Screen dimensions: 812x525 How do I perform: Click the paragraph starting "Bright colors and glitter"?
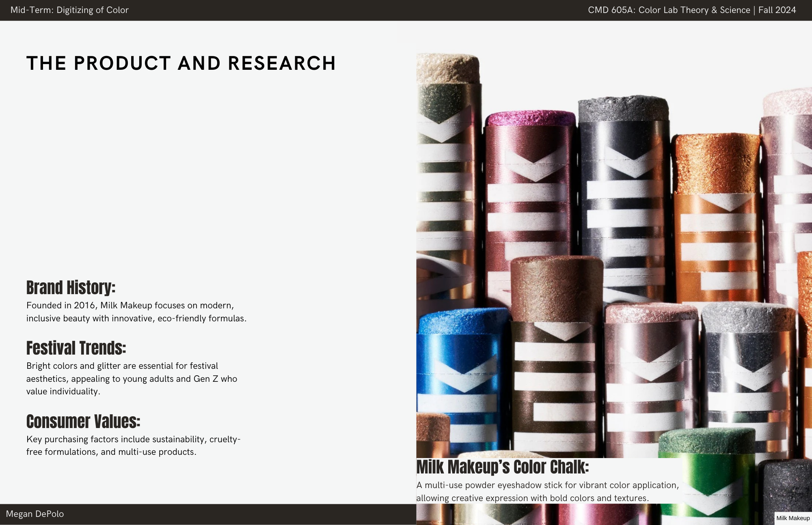click(132, 379)
